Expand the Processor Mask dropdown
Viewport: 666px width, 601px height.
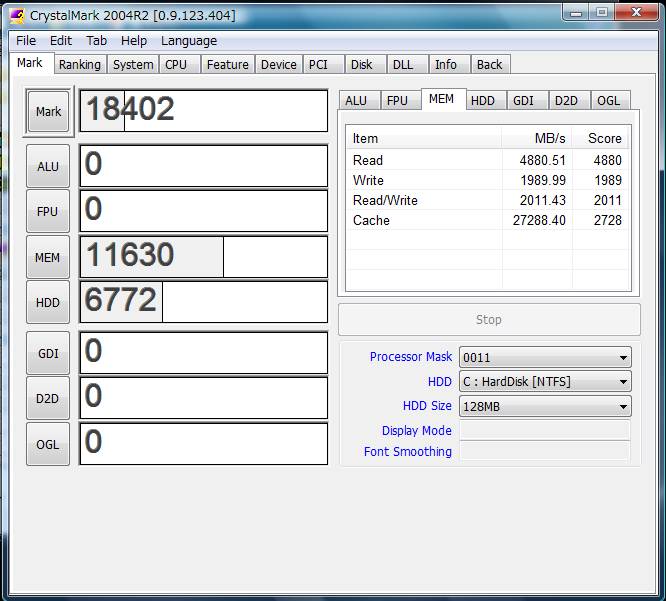544,357
